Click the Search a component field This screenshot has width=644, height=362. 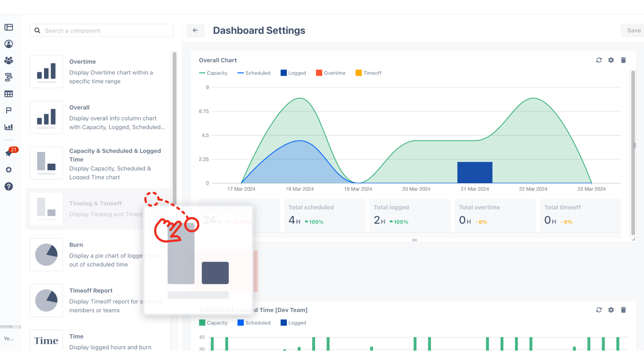pyautogui.click(x=101, y=30)
